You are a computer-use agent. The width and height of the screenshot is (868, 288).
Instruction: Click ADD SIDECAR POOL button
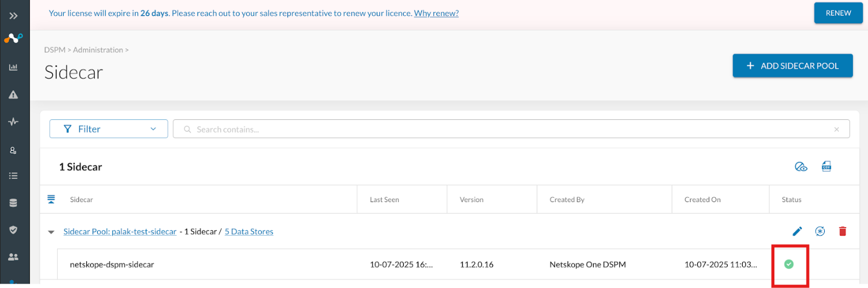(793, 66)
